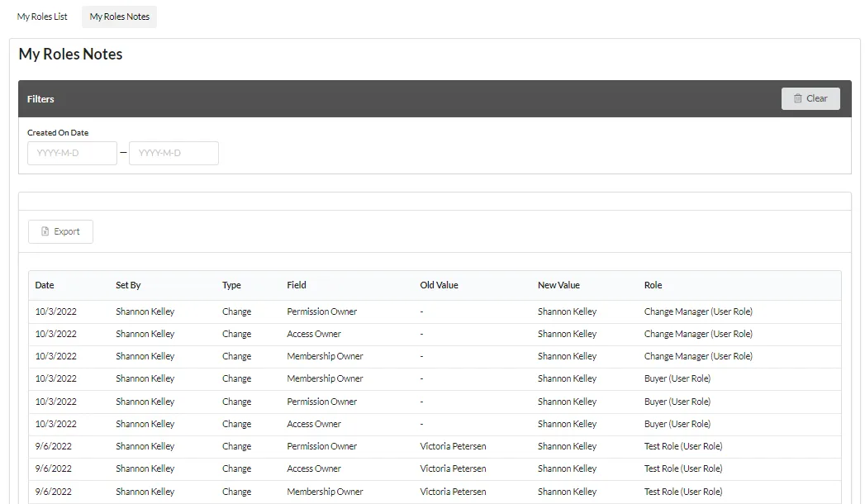This screenshot has height=504, width=865.
Task: Sort by the Date column header
Action: coord(45,285)
